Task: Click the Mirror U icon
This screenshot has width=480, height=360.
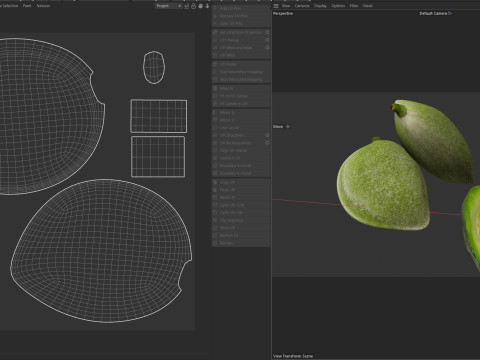Action: [x=215, y=113]
